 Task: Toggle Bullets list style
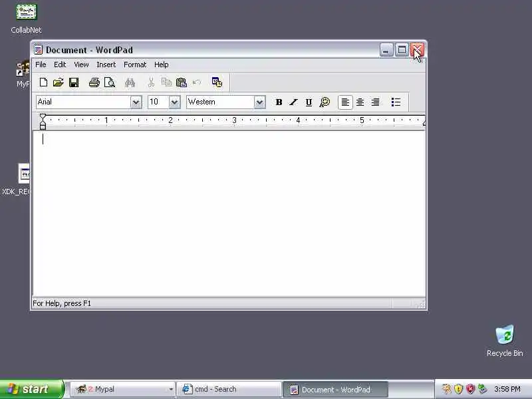click(x=396, y=102)
